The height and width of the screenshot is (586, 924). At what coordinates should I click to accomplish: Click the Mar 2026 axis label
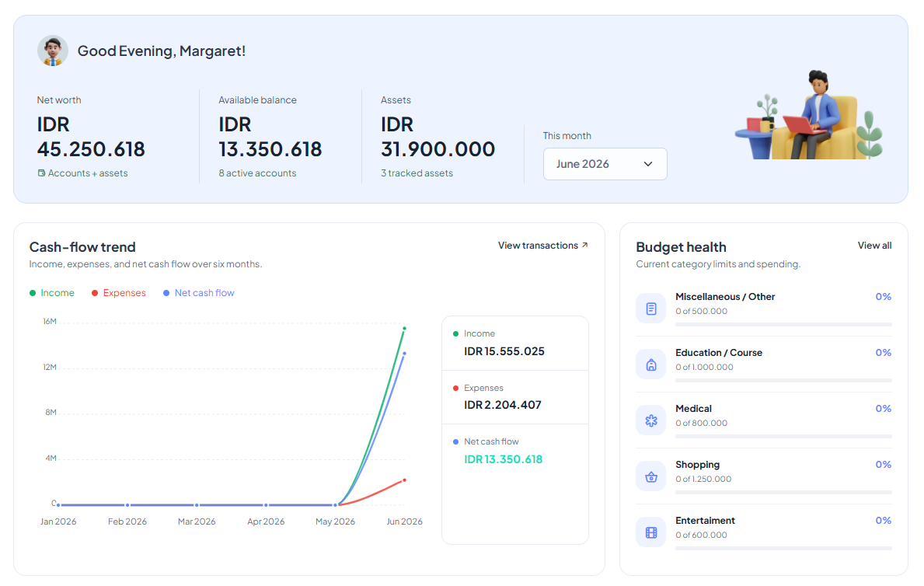[x=197, y=521]
